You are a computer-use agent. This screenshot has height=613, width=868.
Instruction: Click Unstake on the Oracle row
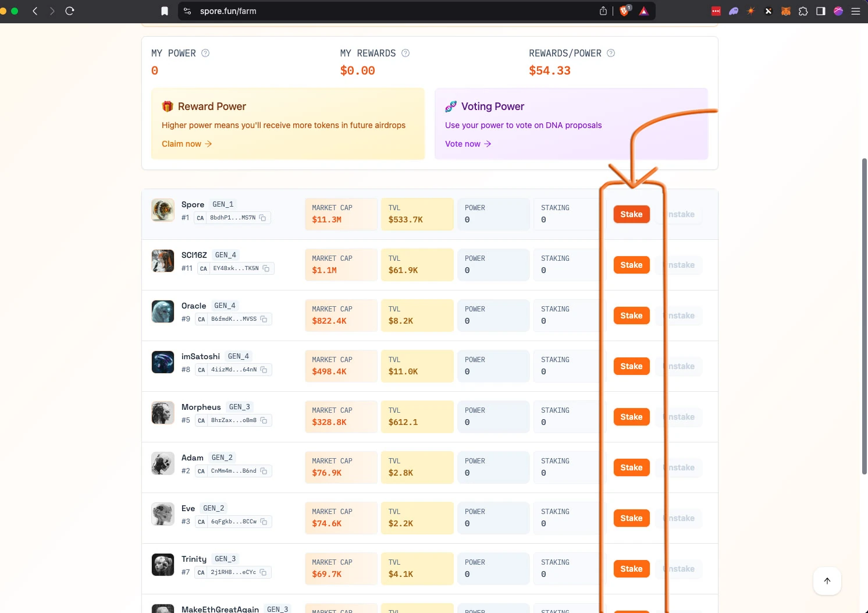[678, 316]
